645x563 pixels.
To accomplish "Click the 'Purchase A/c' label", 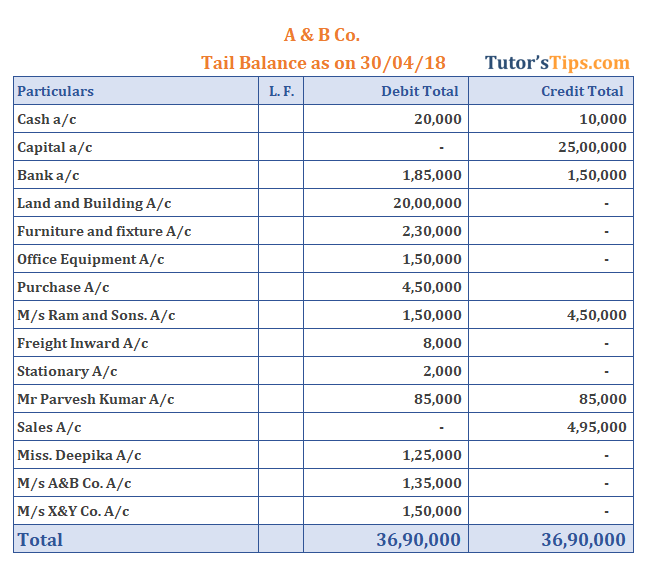I will click(63, 287).
